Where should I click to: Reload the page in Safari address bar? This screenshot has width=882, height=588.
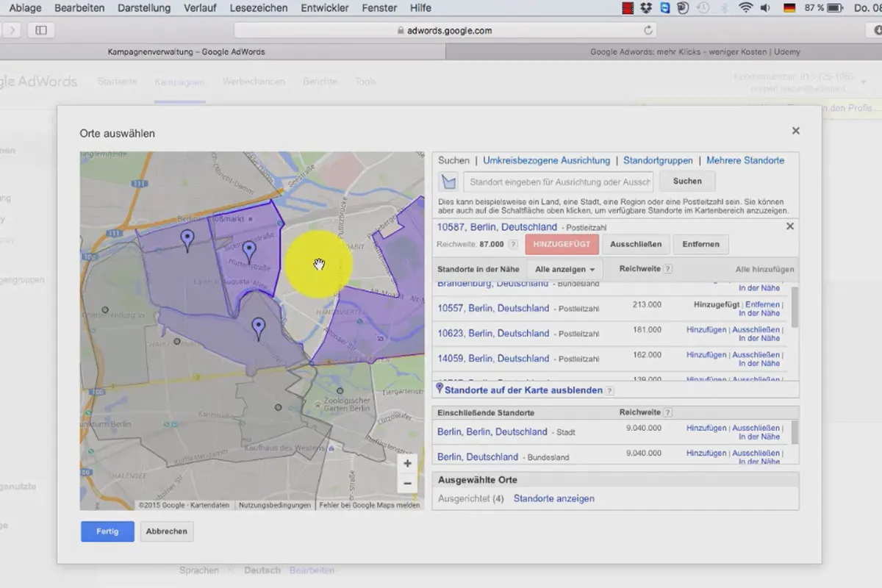[x=648, y=30]
